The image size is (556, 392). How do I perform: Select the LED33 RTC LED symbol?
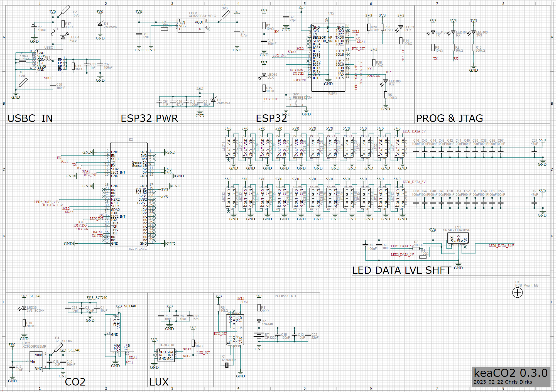point(399,28)
